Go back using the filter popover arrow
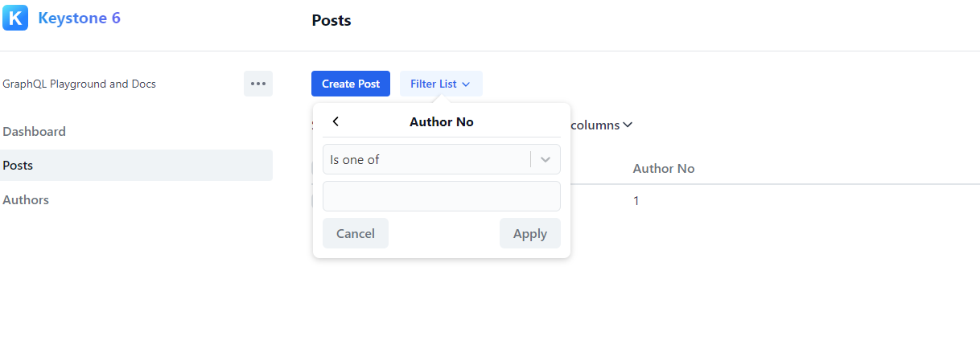 (336, 122)
